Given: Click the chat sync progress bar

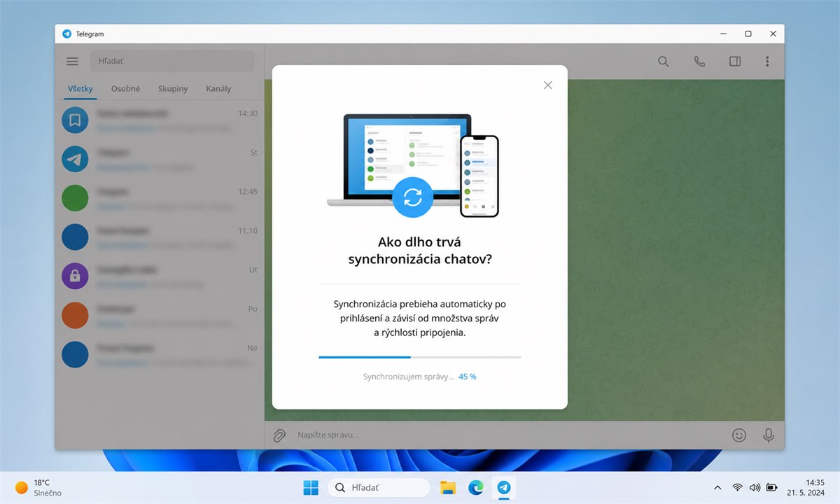Looking at the screenshot, I should point(420,357).
